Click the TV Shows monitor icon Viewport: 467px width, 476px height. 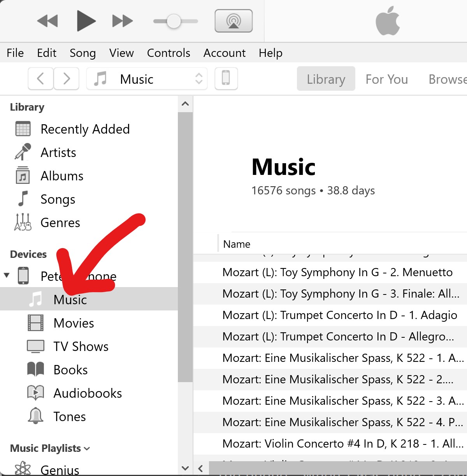(35, 346)
